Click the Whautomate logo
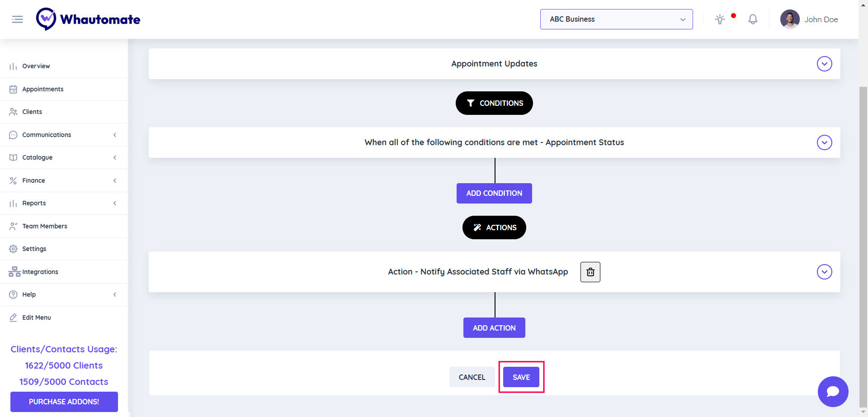 [x=89, y=19]
